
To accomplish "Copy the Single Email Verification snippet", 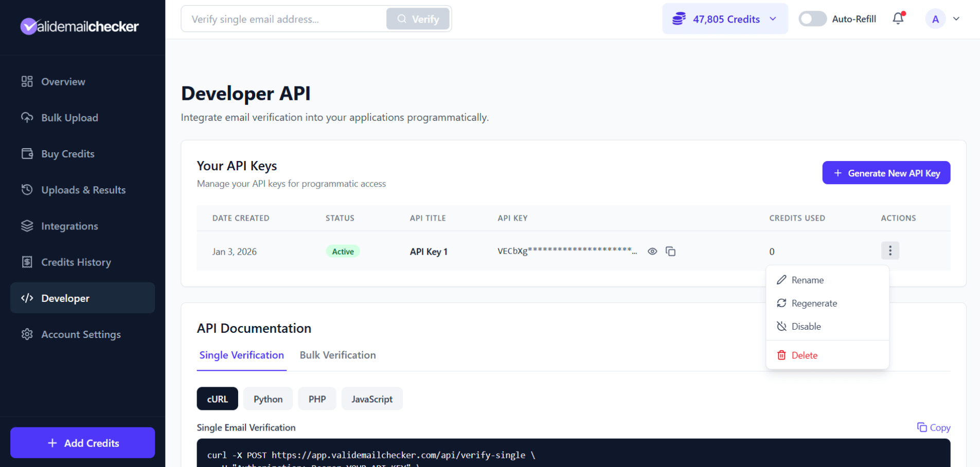I will (x=934, y=427).
